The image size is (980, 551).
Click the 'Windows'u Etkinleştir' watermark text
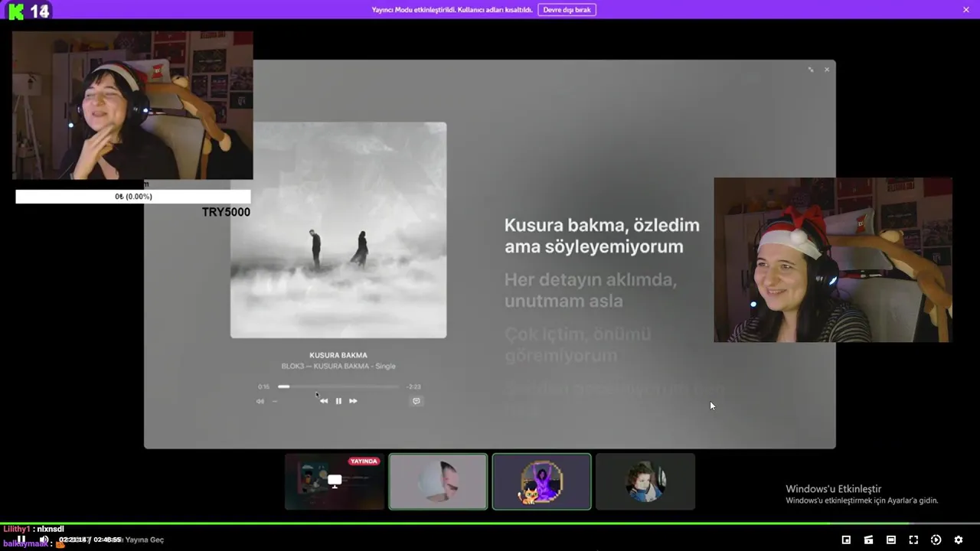point(834,489)
